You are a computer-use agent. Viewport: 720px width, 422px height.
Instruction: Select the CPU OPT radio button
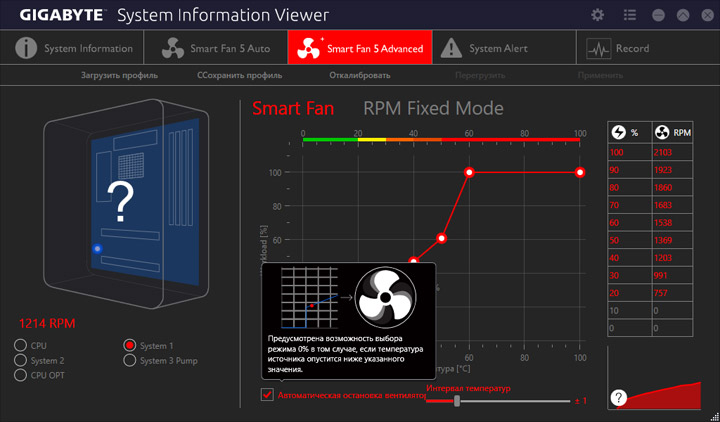20,375
